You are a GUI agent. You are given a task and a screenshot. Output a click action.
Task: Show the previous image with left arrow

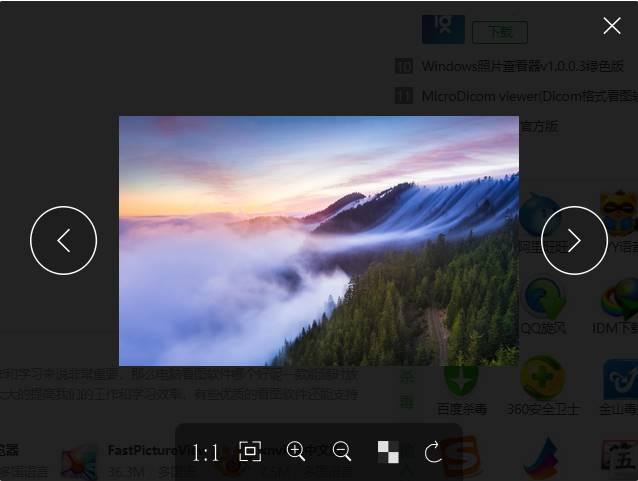point(63,240)
